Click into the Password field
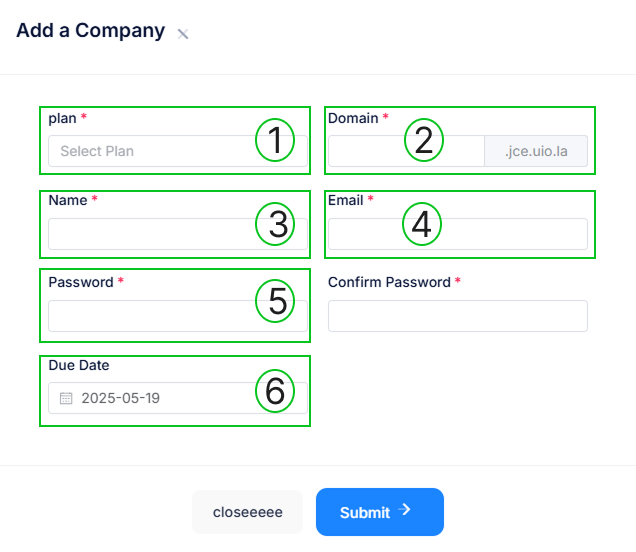Screen dimensions: 636x552 tap(150, 316)
